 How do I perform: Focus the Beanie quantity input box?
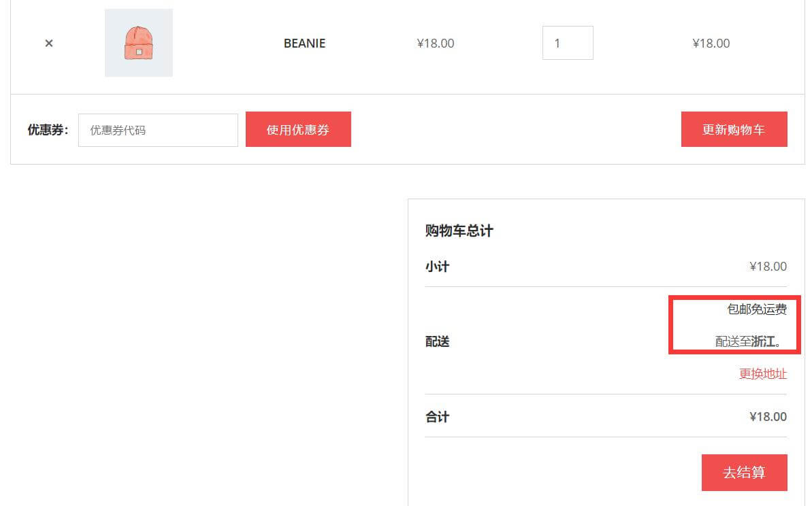(x=568, y=43)
